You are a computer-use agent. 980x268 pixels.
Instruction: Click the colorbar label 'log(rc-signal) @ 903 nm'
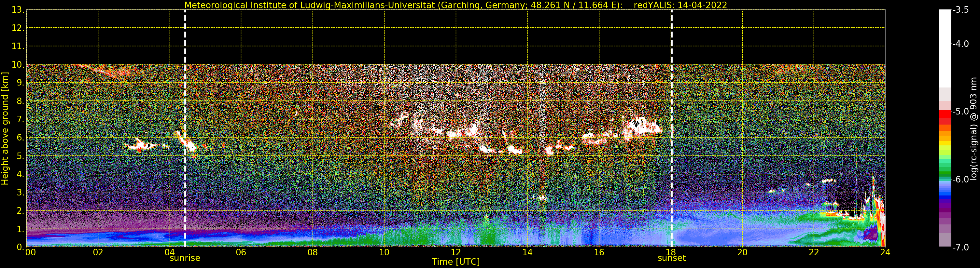pyautogui.click(x=973, y=128)
